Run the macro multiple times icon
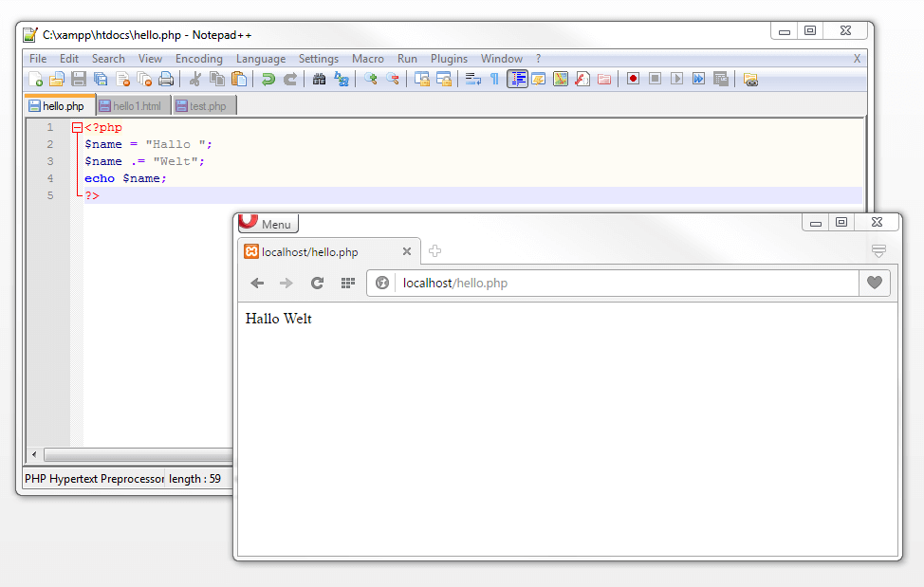Image resolution: width=924 pixels, height=587 pixels. tap(698, 79)
